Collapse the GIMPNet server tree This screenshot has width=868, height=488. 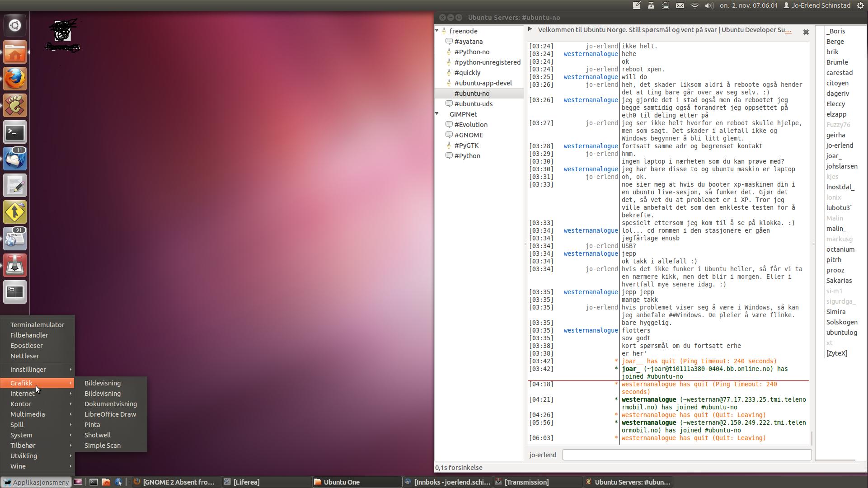(x=437, y=114)
